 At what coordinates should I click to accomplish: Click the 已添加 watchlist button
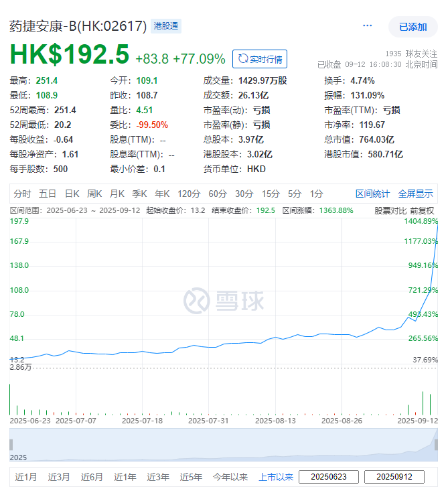tap(413, 27)
